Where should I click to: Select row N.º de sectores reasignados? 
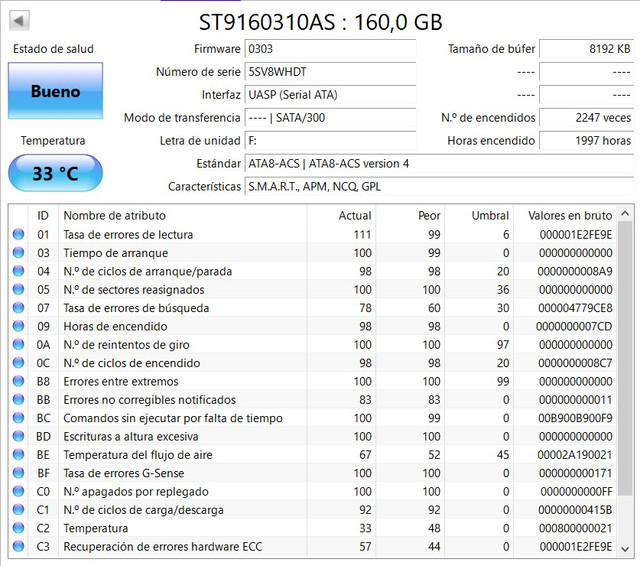(313, 289)
